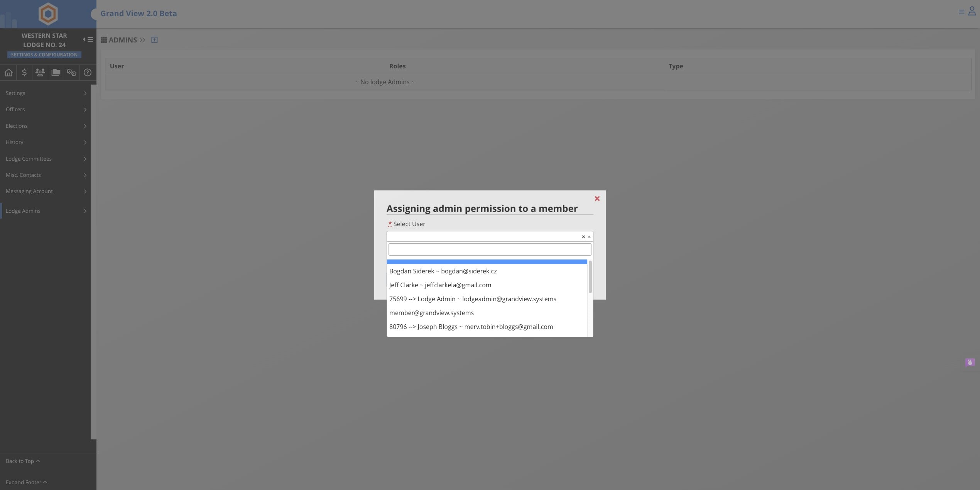Screen dimensions: 980x490
Task: Click the Grand View hexagon logo
Action: pos(48,14)
